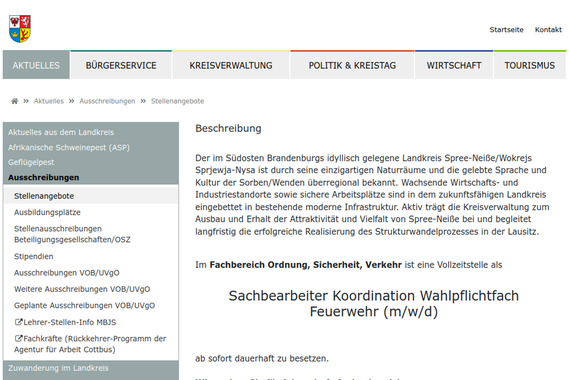Screen dimensions: 569x380
Task: Click the text 'ab sofort dauerhaft zu besetzen.'
Action: pos(262,359)
